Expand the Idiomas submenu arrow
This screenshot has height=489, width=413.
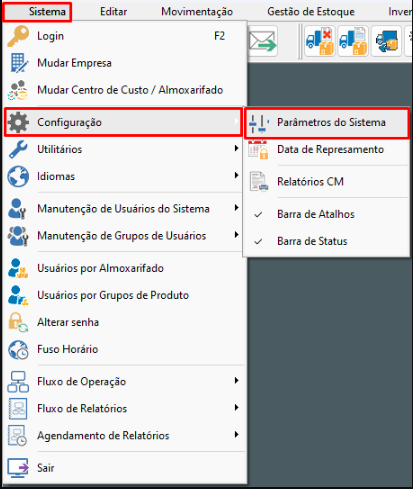pyautogui.click(x=236, y=175)
